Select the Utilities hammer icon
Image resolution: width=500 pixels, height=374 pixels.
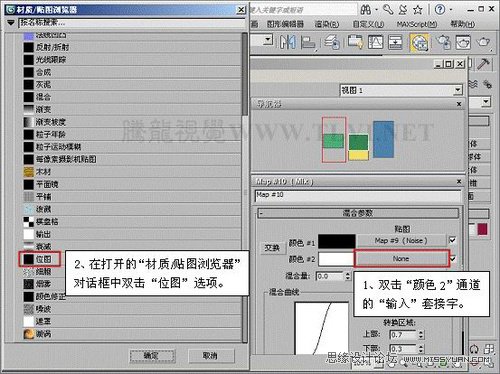[483, 63]
